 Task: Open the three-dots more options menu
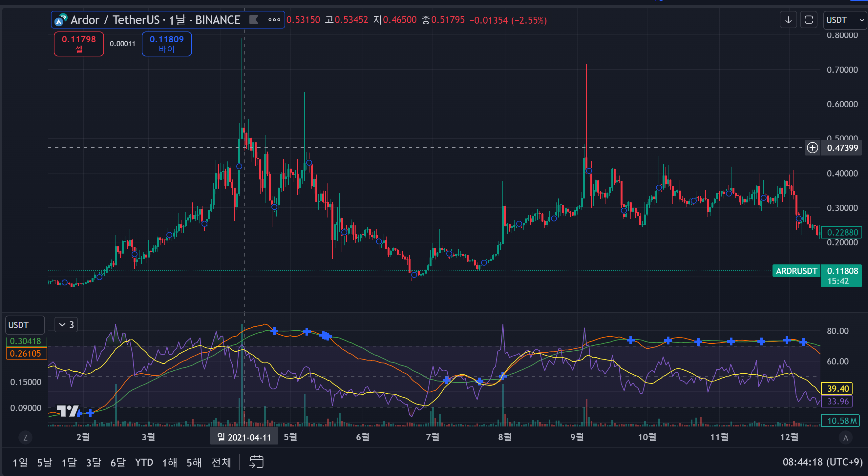tap(274, 20)
